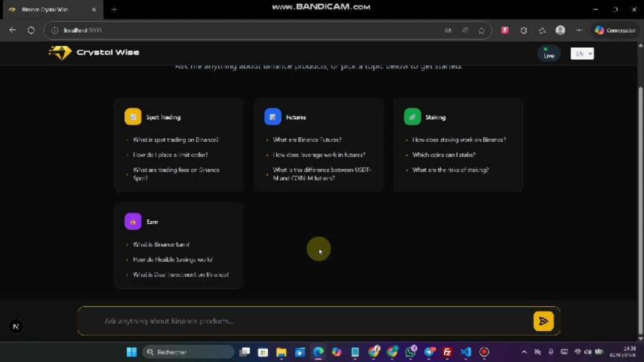
Task: Ask What is Dual Investment on Binance?
Action: click(181, 275)
